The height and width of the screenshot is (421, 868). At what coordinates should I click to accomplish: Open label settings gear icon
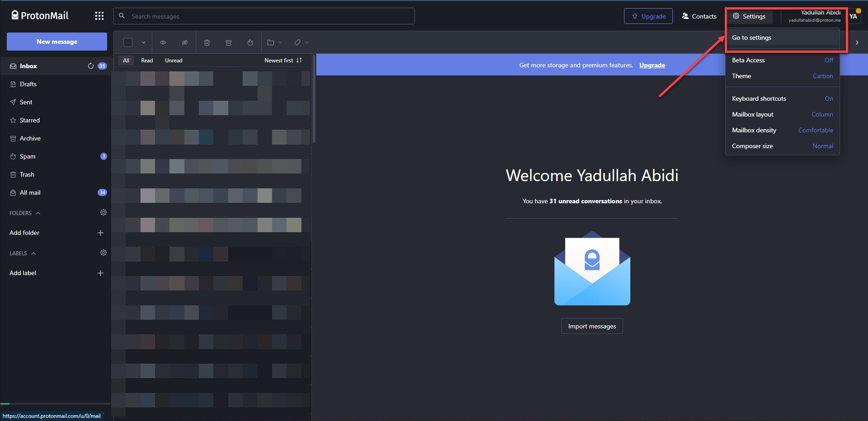(x=103, y=253)
